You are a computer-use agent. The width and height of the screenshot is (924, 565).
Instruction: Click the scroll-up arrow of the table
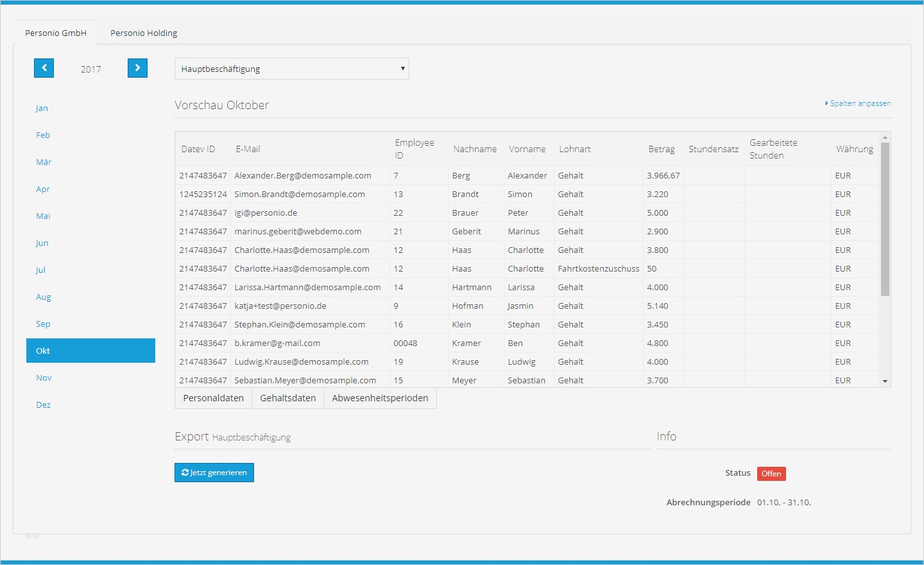(885, 137)
